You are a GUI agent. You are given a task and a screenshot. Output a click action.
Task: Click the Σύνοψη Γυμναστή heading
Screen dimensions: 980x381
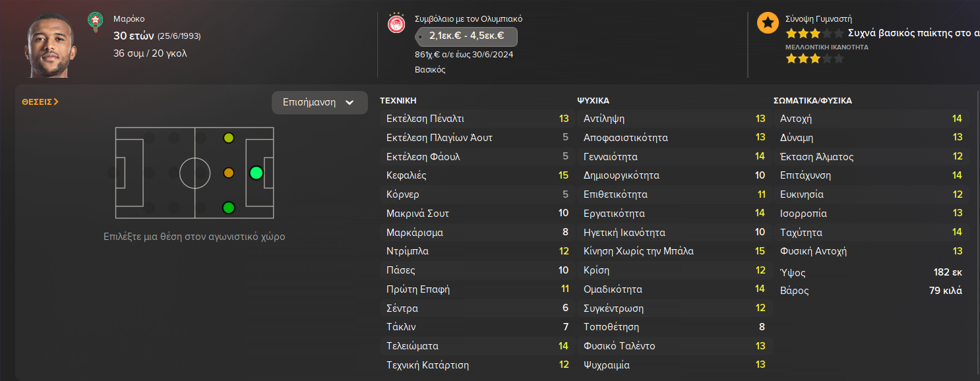818,19
